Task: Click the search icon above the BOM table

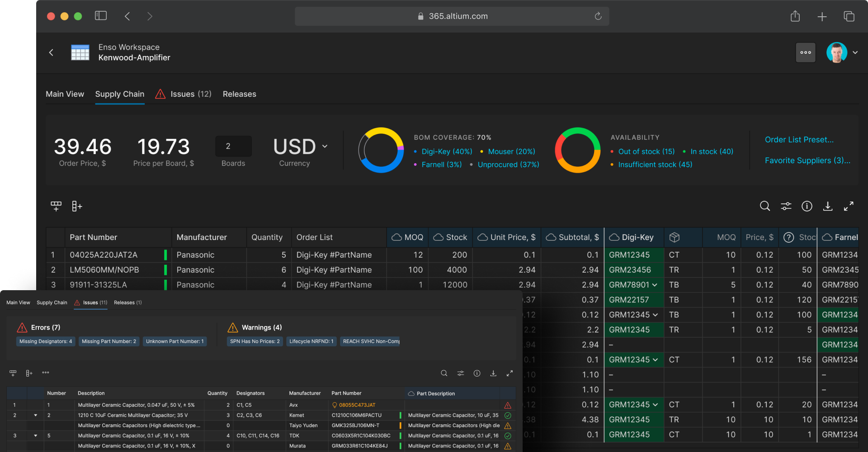Action: tap(764, 206)
